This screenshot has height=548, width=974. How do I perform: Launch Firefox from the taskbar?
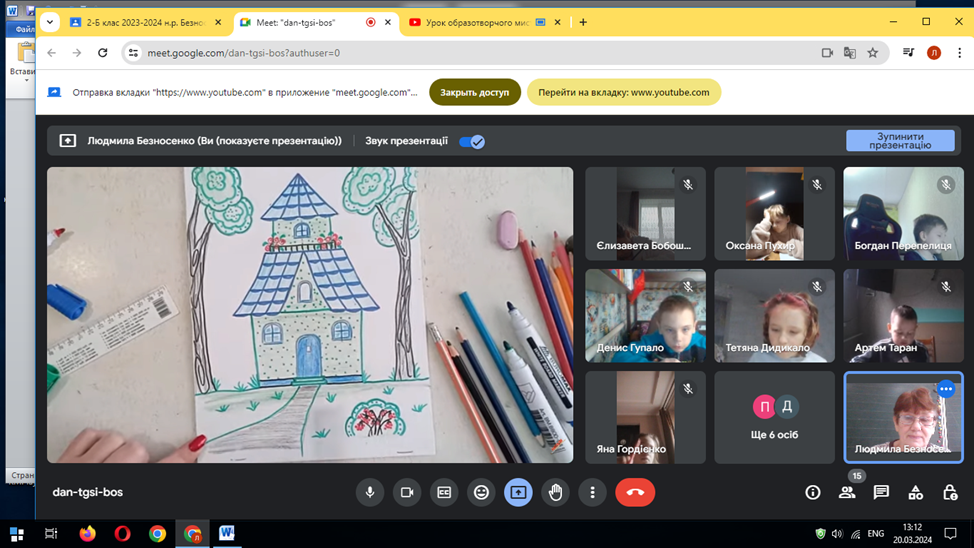(88, 534)
